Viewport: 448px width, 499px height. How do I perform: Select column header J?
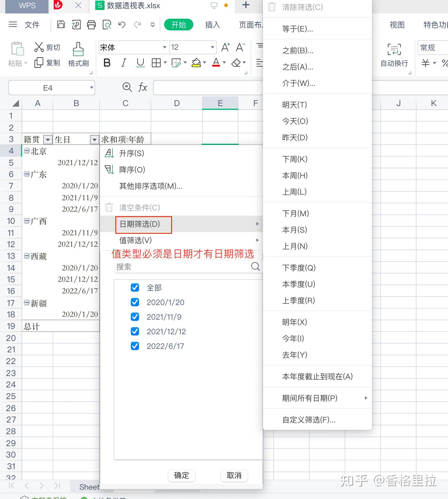398,103
